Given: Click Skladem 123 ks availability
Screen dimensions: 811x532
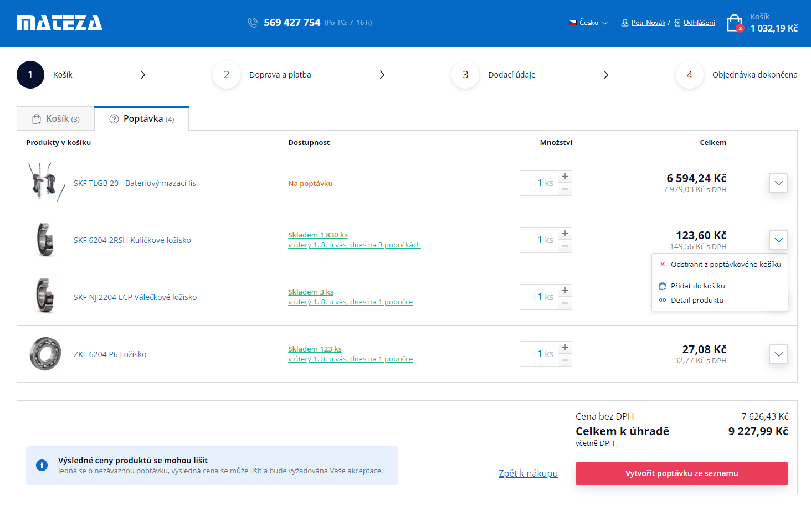Looking at the screenshot, I should (315, 349).
